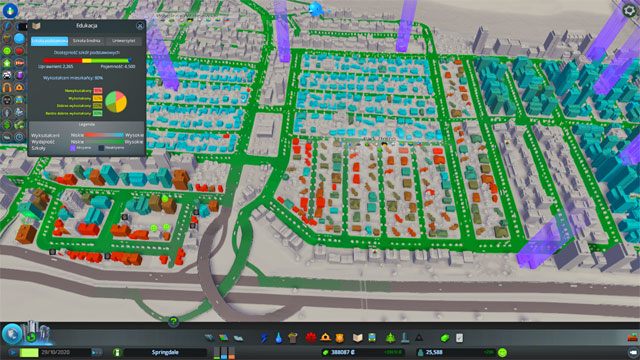Viewport: 640px width, 360px height.
Task: Click the education level pie chart
Action: coord(116,102)
